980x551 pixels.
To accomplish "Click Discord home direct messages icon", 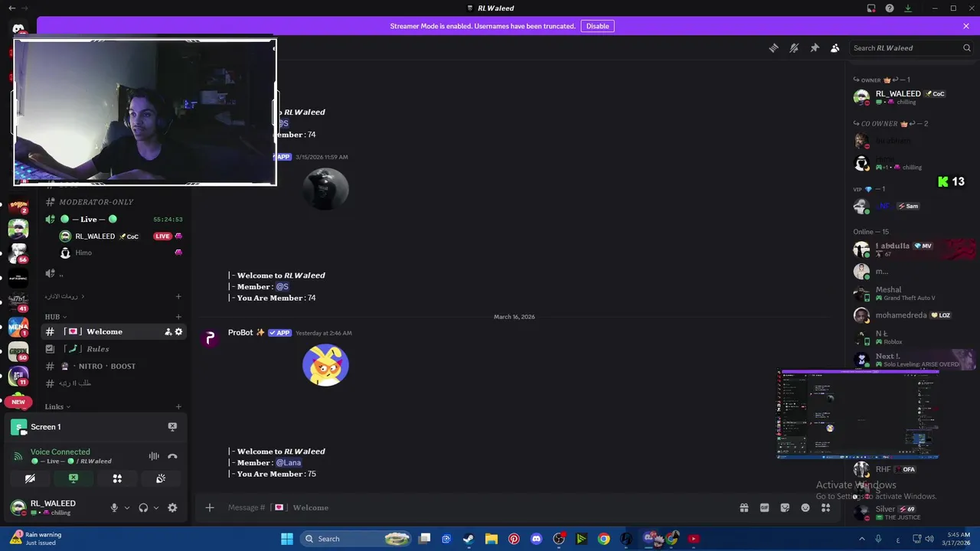I will click(18, 29).
